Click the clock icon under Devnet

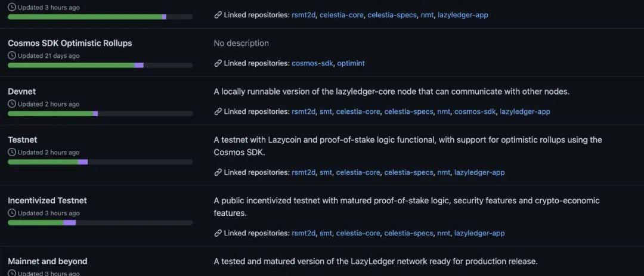12,104
